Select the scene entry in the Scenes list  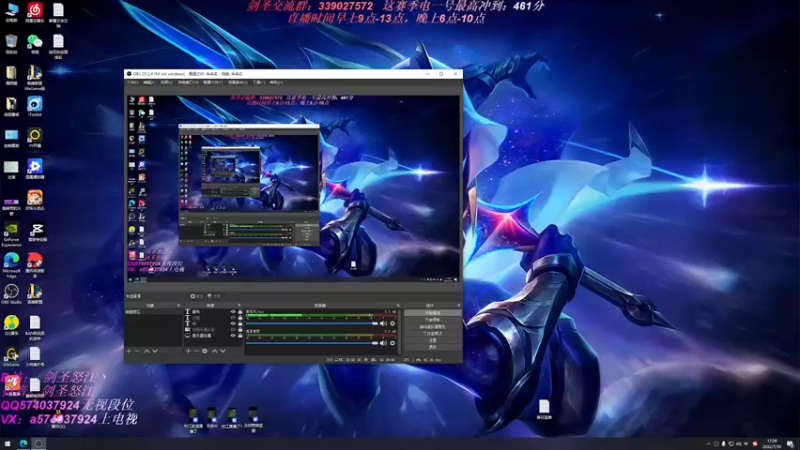coord(153,312)
